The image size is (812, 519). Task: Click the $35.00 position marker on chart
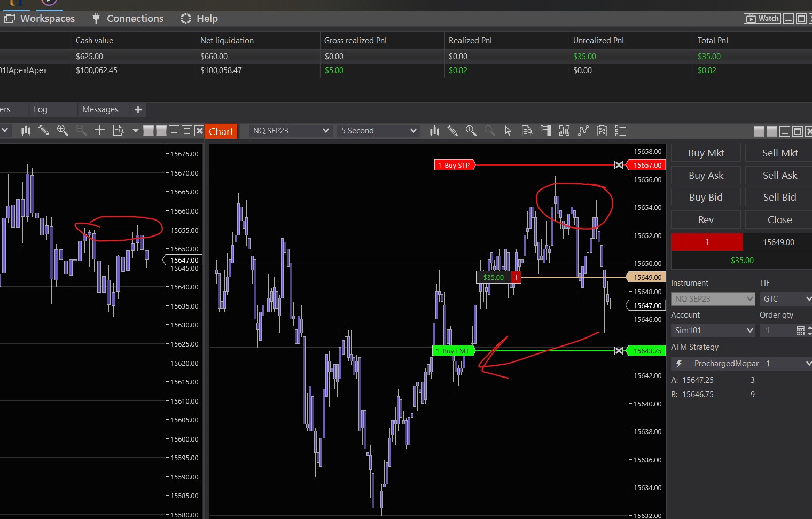point(494,277)
